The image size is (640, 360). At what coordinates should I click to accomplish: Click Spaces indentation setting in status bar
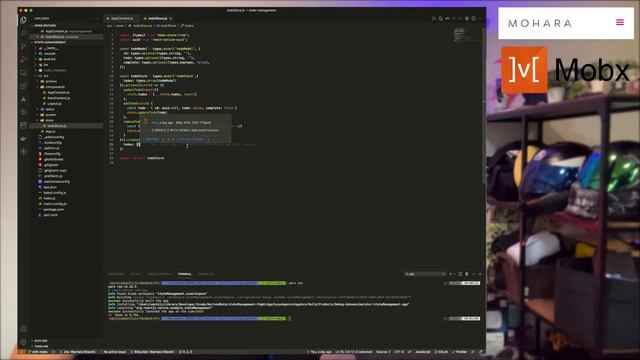point(383,352)
